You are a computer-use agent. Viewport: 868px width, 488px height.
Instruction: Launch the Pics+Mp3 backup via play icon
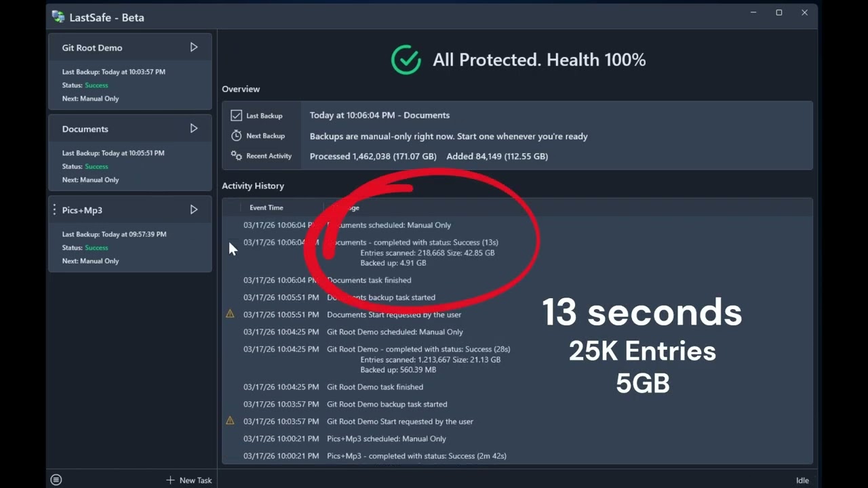click(x=193, y=210)
